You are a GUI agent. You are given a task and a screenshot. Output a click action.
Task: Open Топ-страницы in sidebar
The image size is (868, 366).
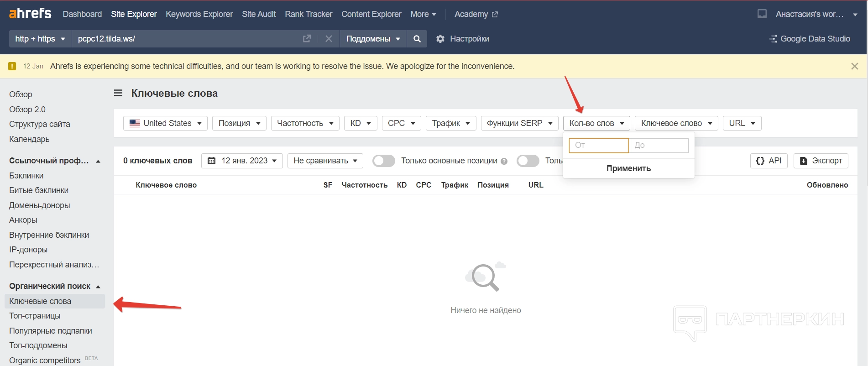(x=35, y=316)
